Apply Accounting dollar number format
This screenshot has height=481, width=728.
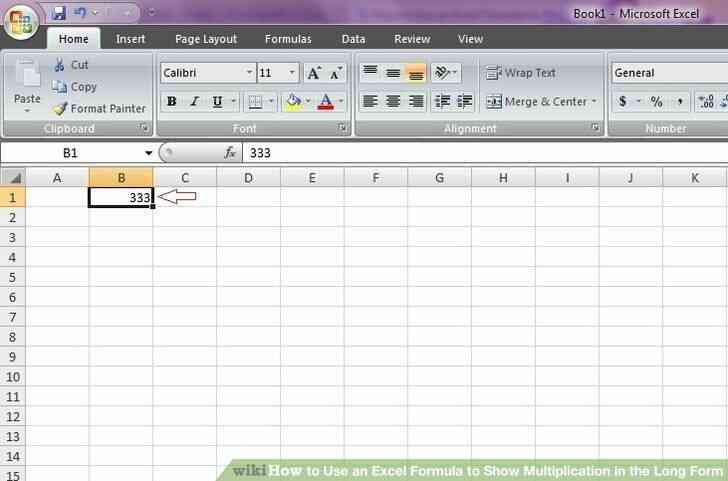623,101
